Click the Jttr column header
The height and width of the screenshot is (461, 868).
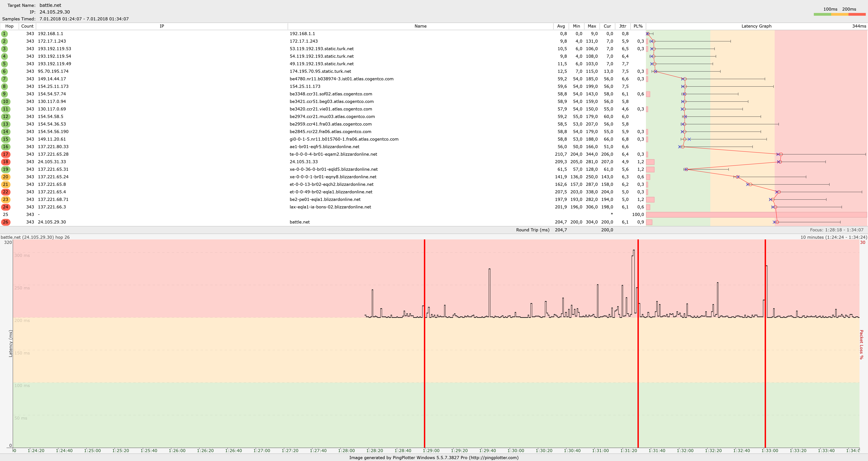622,26
